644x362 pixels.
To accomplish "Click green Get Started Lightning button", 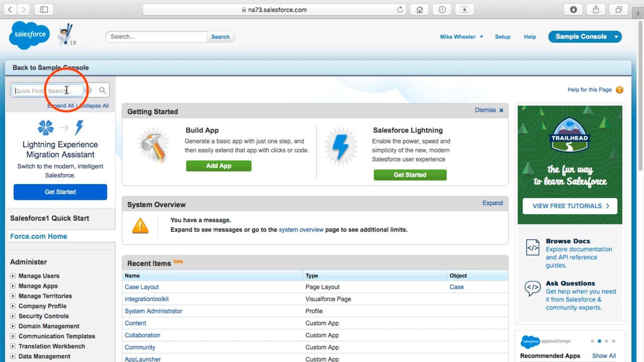I will (410, 175).
